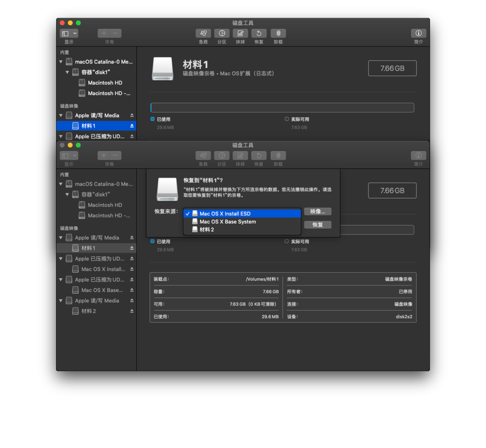Collapse Apple 读/写 Media in back window
The image size is (486, 448).
tap(61, 115)
